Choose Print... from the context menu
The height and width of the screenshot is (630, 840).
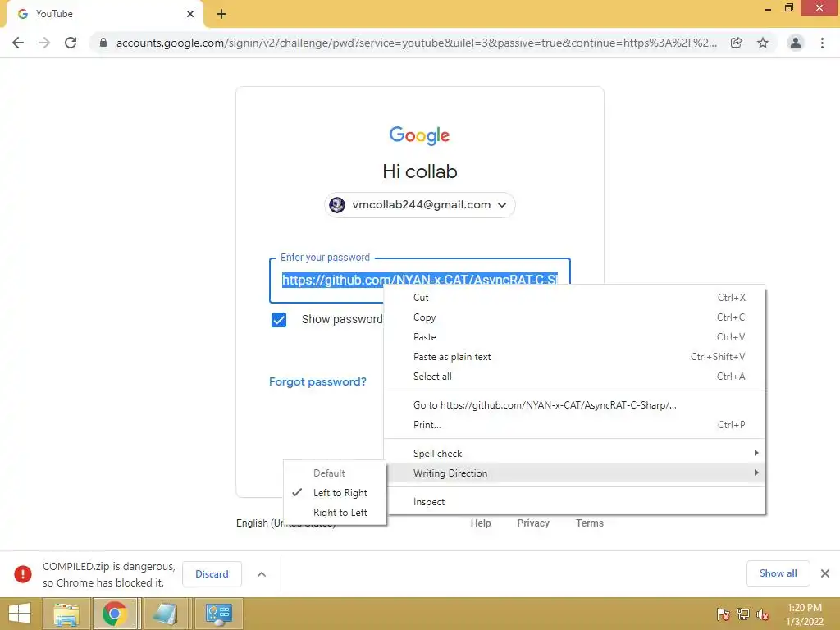575,425
